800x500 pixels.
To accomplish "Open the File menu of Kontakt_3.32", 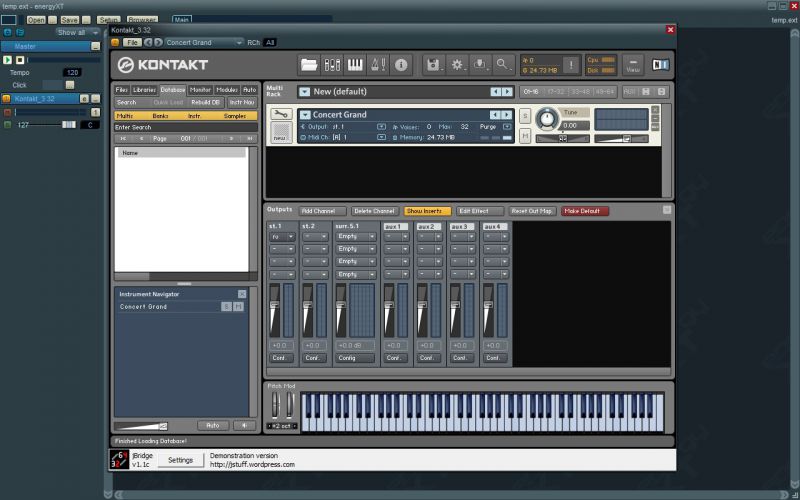I will pos(132,42).
